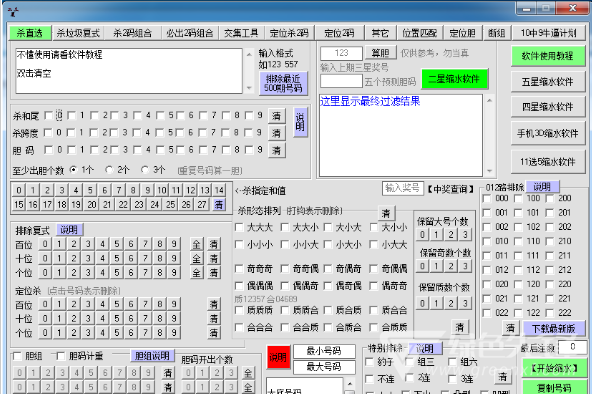Viewport: 592px width, 394px height.
Task: Select the 1个 radio option
Action: 74,170
